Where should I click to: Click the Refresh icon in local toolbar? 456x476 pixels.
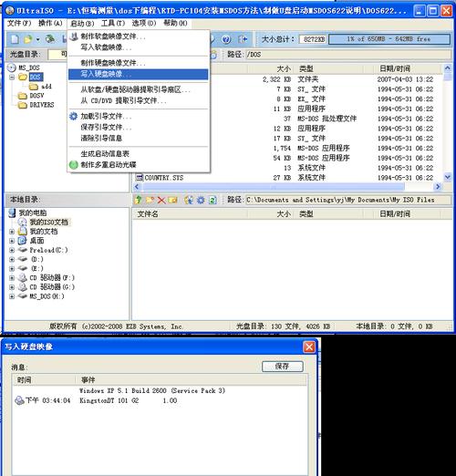pos(212,200)
